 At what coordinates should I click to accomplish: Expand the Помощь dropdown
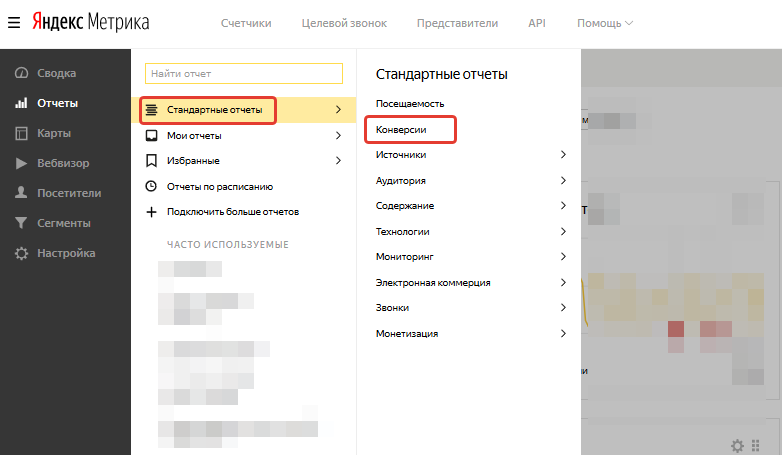coord(605,23)
